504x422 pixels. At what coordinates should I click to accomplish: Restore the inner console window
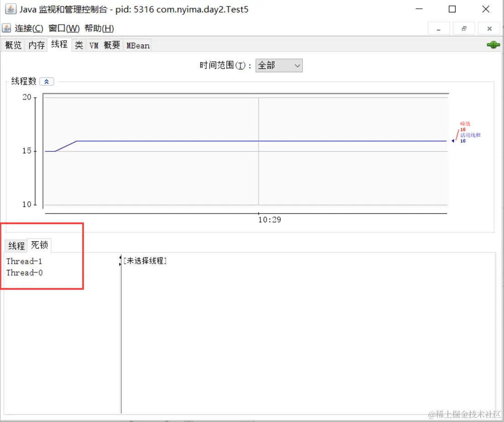click(x=464, y=29)
